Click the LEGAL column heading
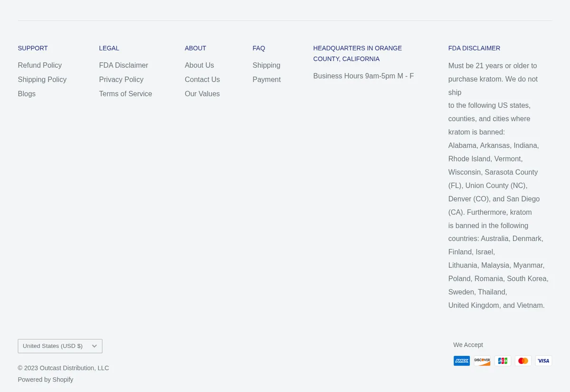 (x=109, y=48)
